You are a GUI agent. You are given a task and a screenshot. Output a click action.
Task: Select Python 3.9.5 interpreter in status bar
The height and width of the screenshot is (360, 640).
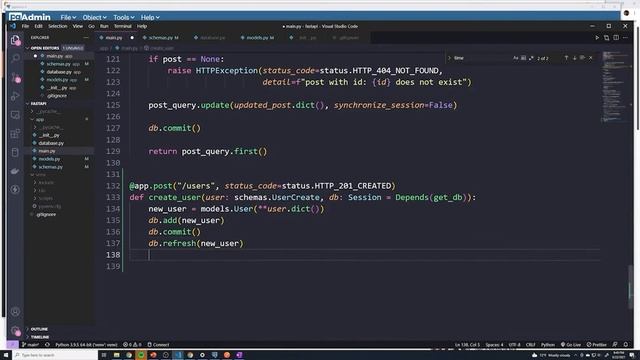[x=86, y=345]
